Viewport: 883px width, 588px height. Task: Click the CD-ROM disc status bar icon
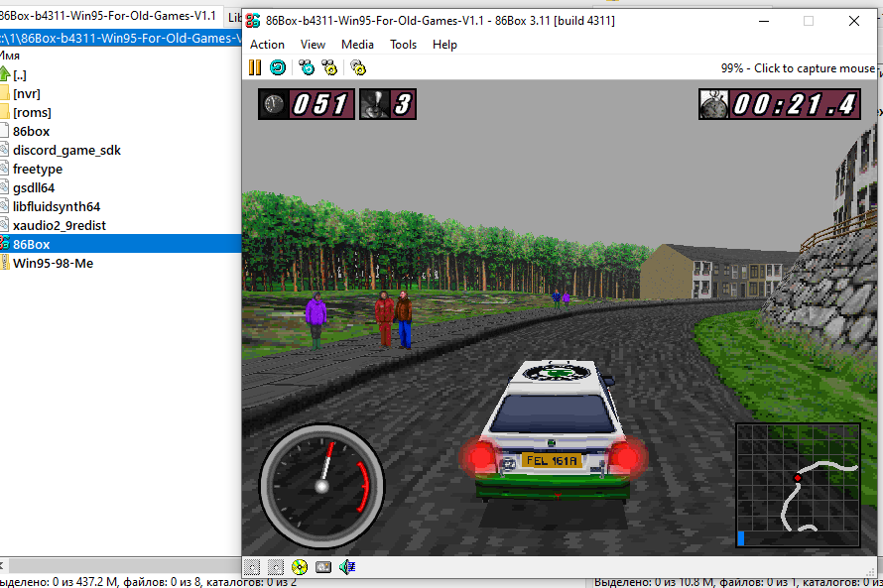tap(300, 566)
